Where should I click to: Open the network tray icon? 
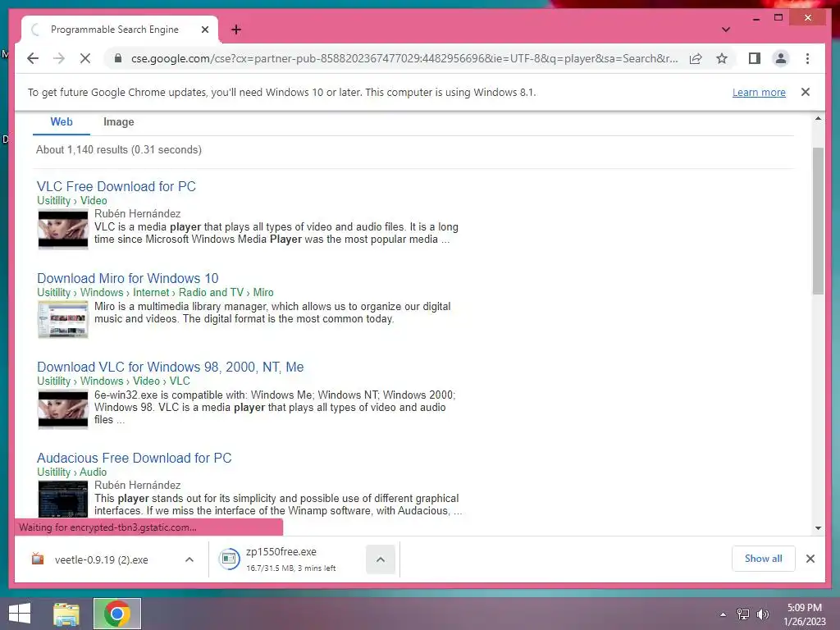(x=743, y=614)
